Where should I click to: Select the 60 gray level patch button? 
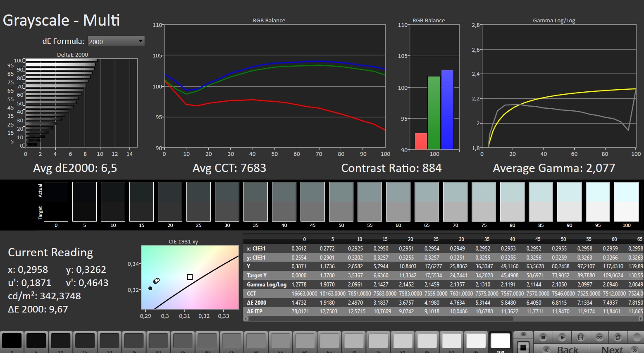pos(305,342)
